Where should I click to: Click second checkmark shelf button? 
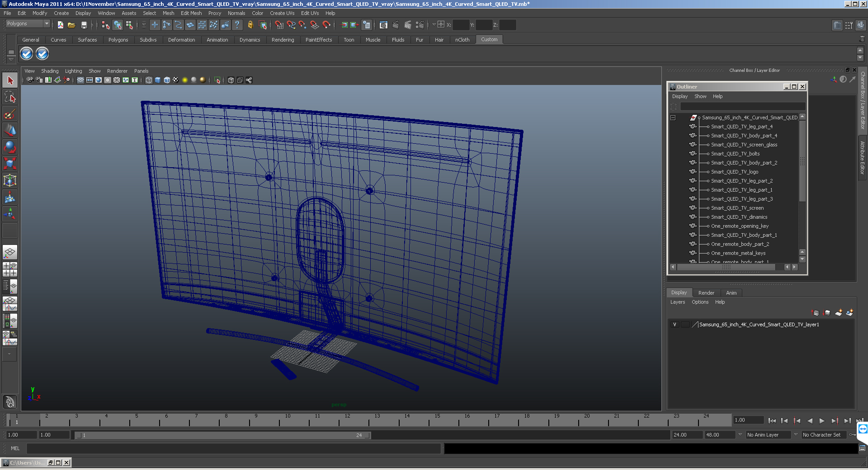(42, 54)
